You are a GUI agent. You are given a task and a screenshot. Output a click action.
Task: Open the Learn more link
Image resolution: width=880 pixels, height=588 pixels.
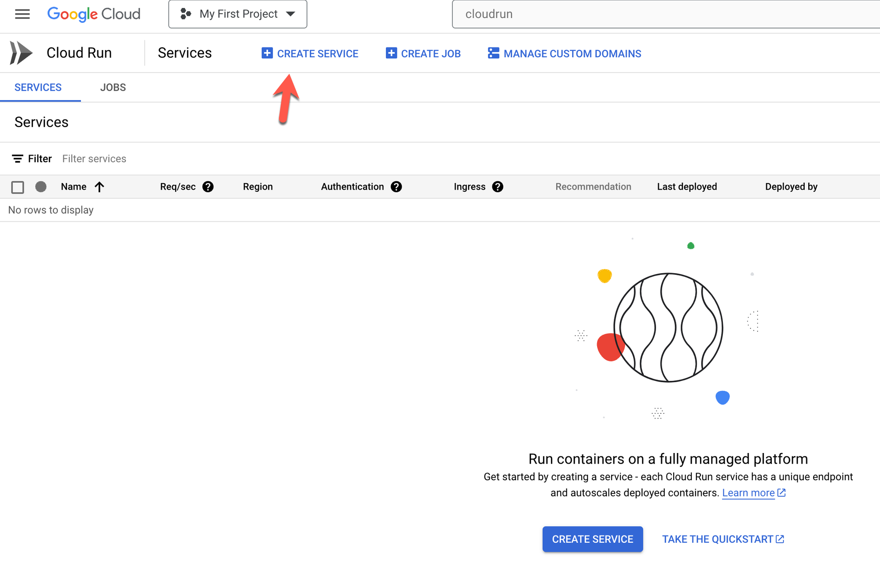click(x=748, y=493)
